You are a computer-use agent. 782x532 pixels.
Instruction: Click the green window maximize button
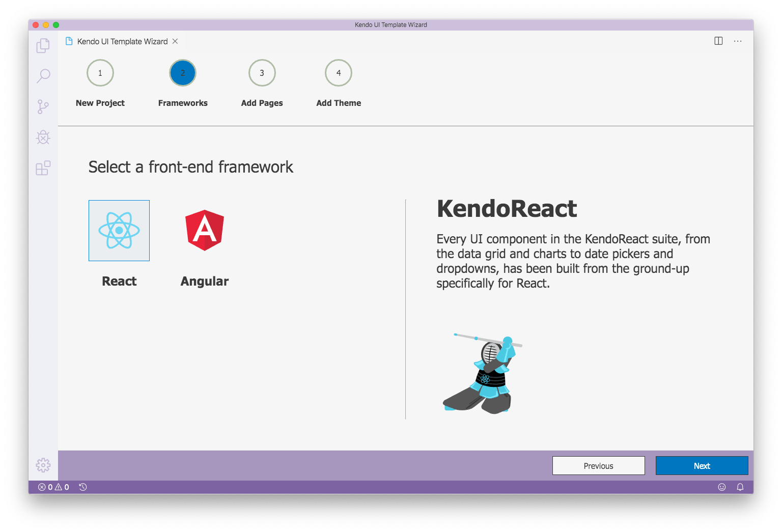[x=56, y=24]
